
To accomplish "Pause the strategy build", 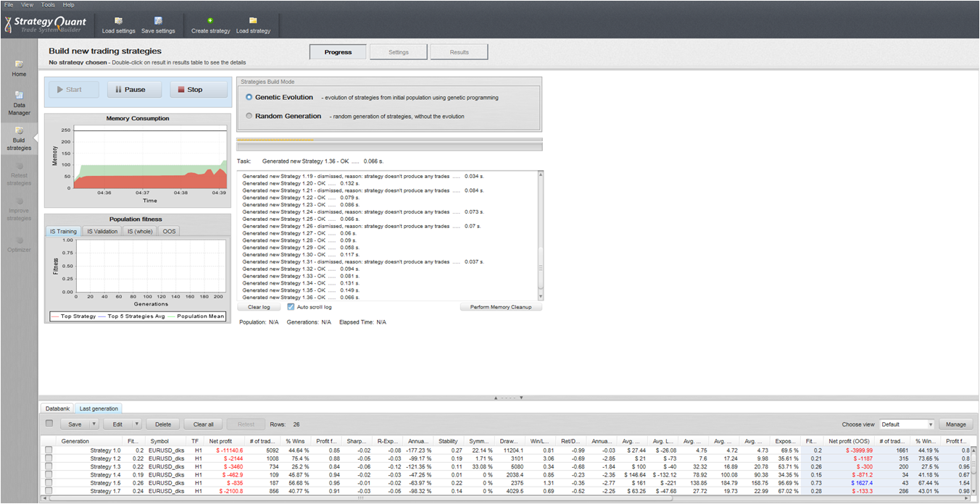I will pyautogui.click(x=134, y=90).
